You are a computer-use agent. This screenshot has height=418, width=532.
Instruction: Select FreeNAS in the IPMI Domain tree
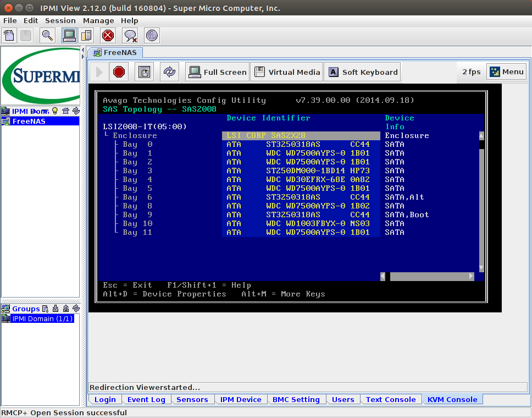[29, 121]
